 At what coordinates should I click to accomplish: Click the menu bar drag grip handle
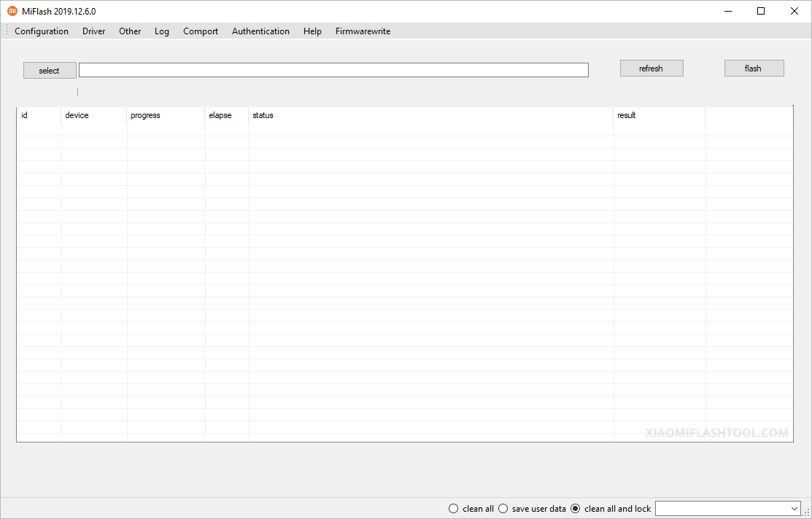7,31
